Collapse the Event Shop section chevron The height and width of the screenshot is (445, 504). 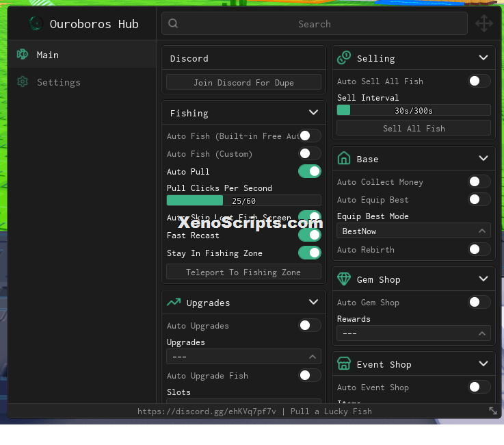point(483,364)
